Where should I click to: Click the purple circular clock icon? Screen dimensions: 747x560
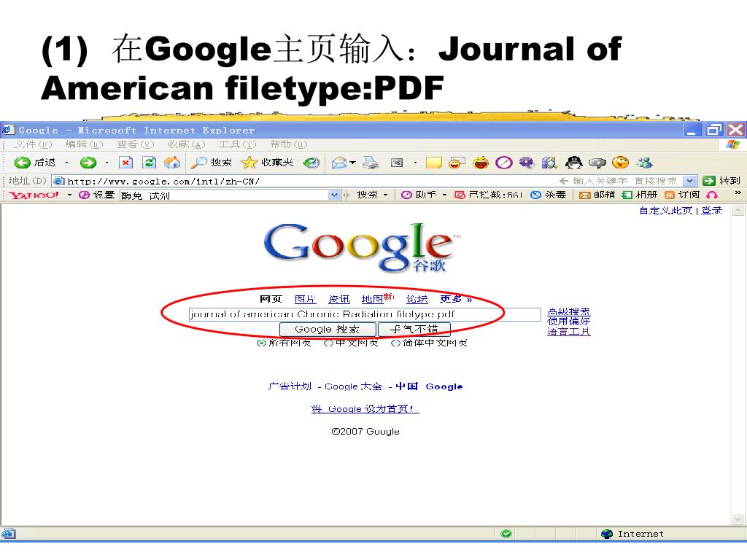(x=503, y=163)
